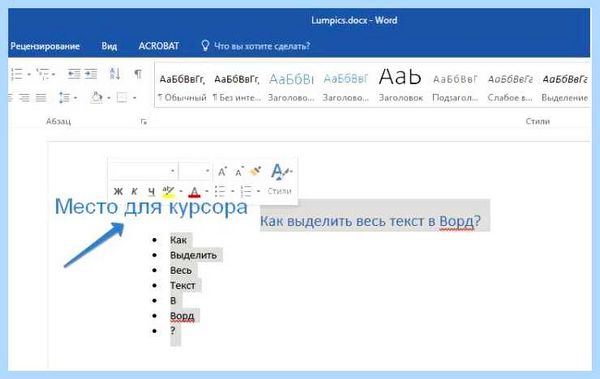Click the Tell Me lightbulb icon
This screenshot has width=600, height=379.
tap(205, 46)
